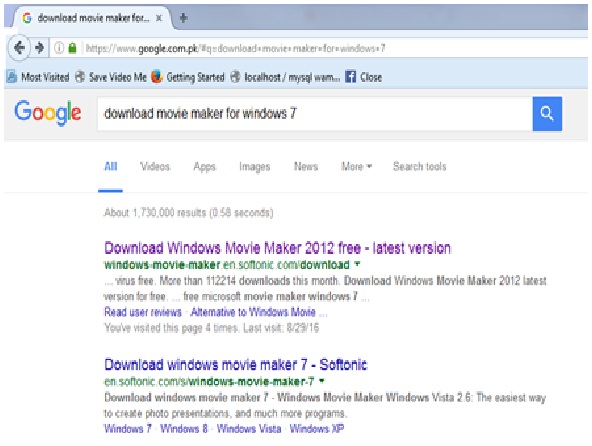Open the 'Windows XP' sitelink
This screenshot has height=446, width=592.
(316, 429)
